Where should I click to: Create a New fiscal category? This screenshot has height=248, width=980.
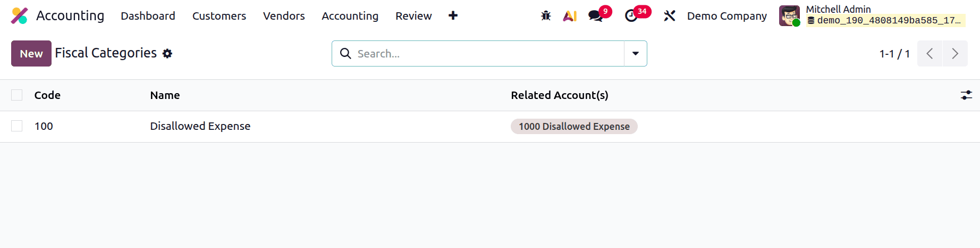coord(31,54)
